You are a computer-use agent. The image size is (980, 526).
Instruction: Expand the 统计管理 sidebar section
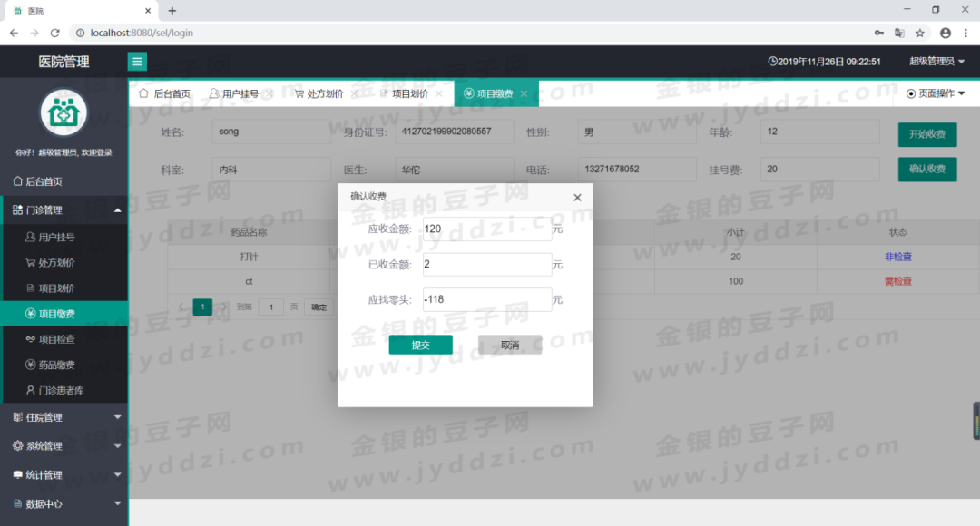click(x=64, y=475)
